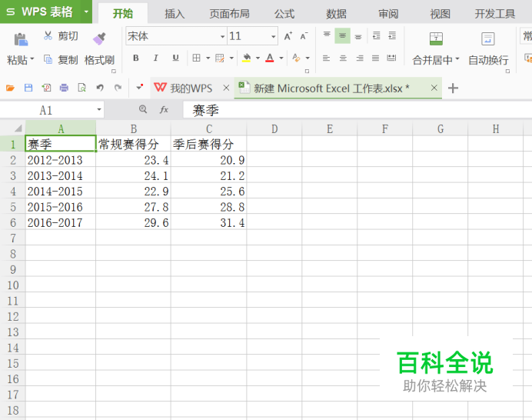Select the 2014-2015 season cell
The image size is (532, 420).
pos(61,192)
